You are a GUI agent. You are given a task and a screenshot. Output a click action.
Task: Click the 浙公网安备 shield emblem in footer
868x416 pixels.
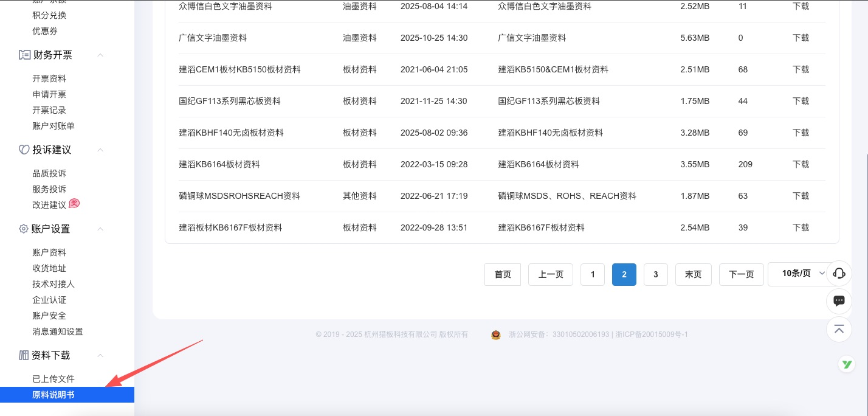pyautogui.click(x=496, y=335)
